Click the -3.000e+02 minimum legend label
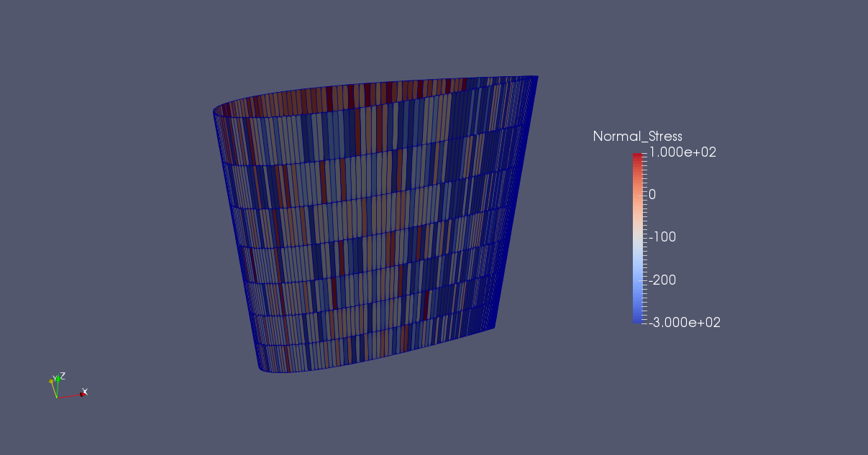This screenshot has height=455, width=868. [684, 323]
